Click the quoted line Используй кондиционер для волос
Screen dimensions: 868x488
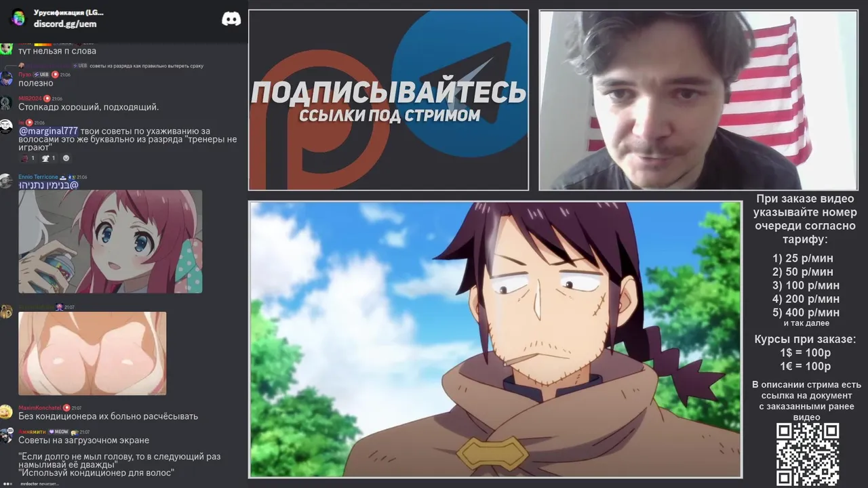pyautogui.click(x=96, y=473)
